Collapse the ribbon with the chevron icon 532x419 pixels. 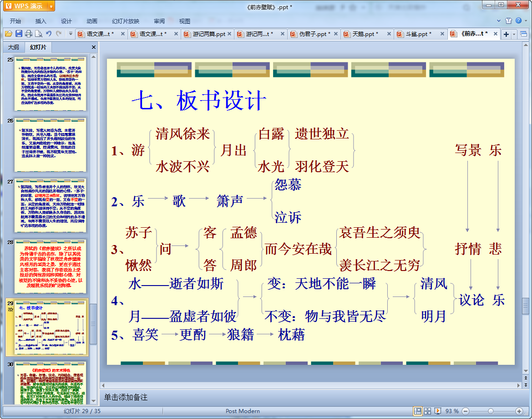tap(498, 20)
